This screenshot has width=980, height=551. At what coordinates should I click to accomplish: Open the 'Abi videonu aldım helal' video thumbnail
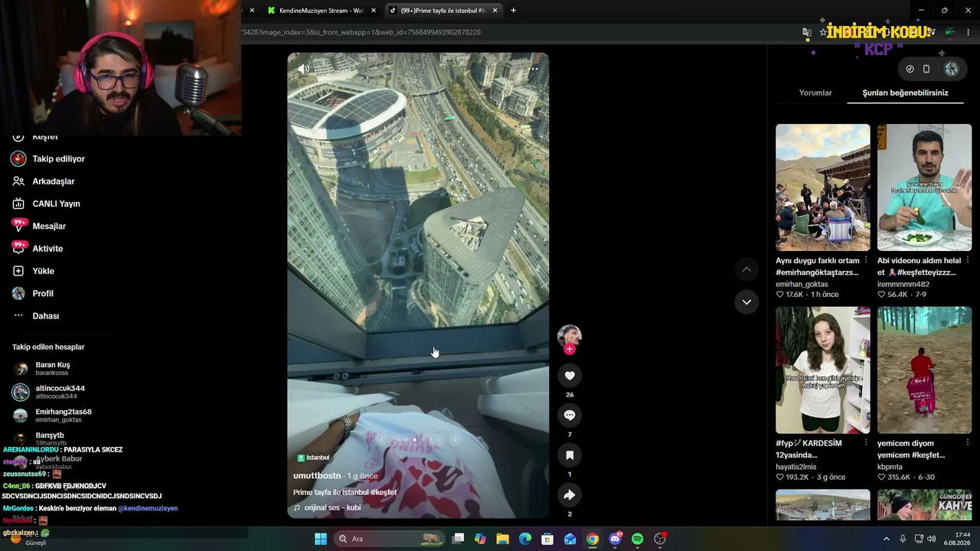click(x=924, y=187)
